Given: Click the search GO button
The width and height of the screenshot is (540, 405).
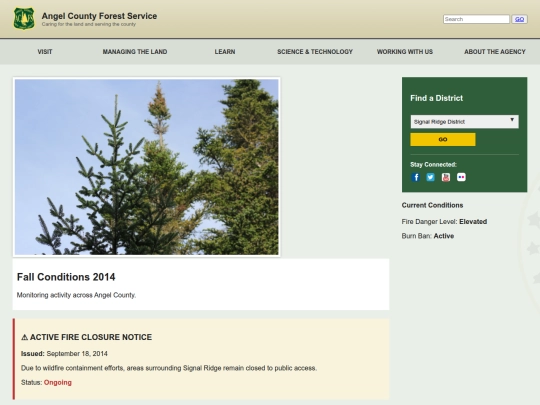Looking at the screenshot, I should click(519, 19).
